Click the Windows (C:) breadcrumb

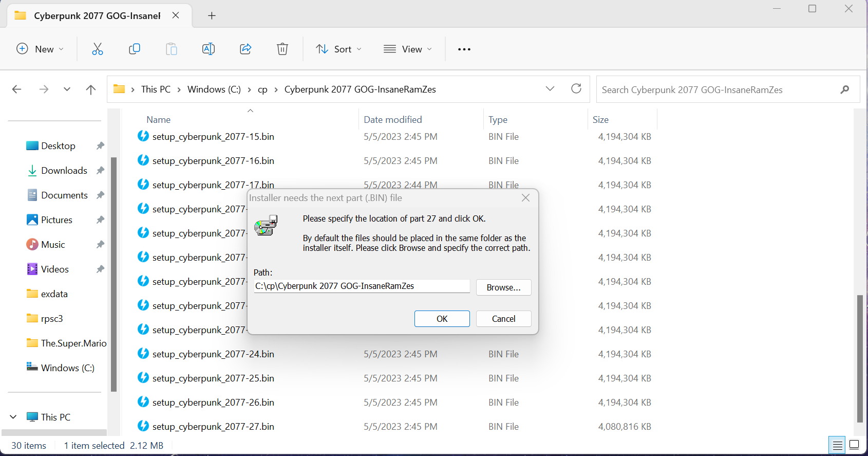click(x=214, y=89)
